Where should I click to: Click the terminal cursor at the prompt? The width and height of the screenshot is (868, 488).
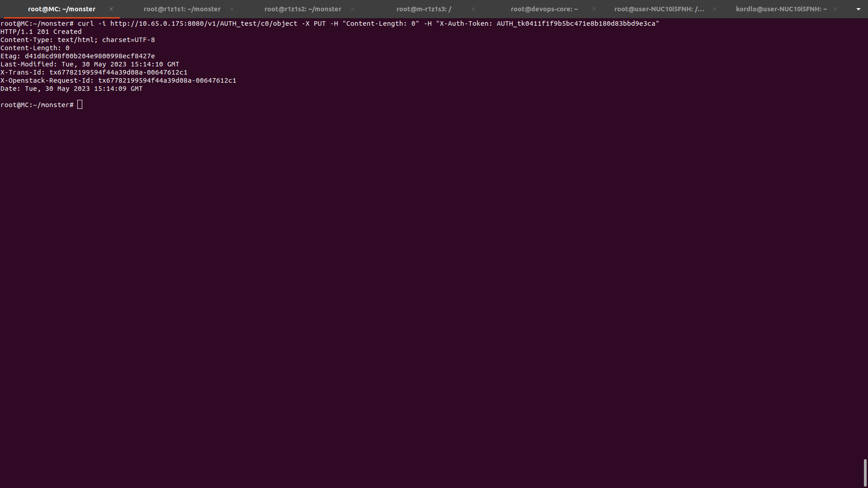pyautogui.click(x=80, y=105)
